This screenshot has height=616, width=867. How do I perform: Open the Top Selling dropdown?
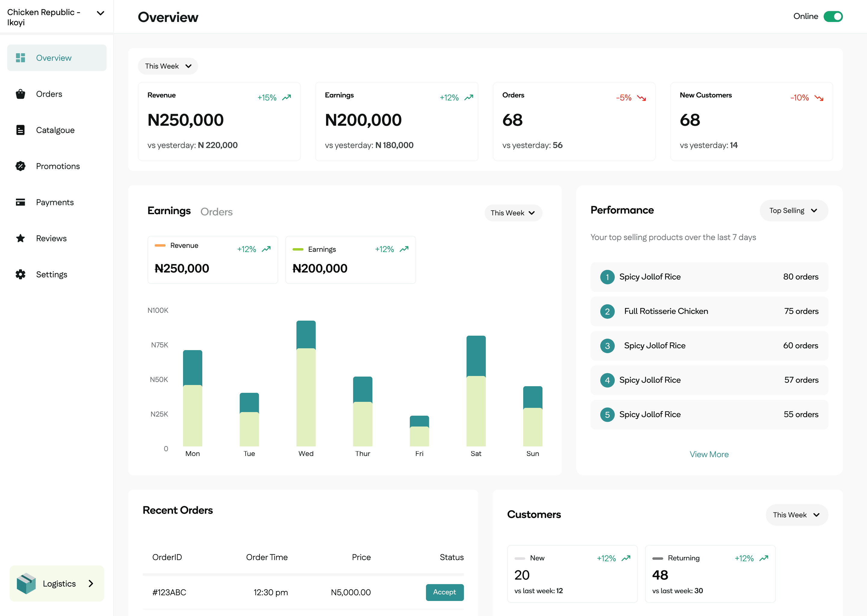793,211
